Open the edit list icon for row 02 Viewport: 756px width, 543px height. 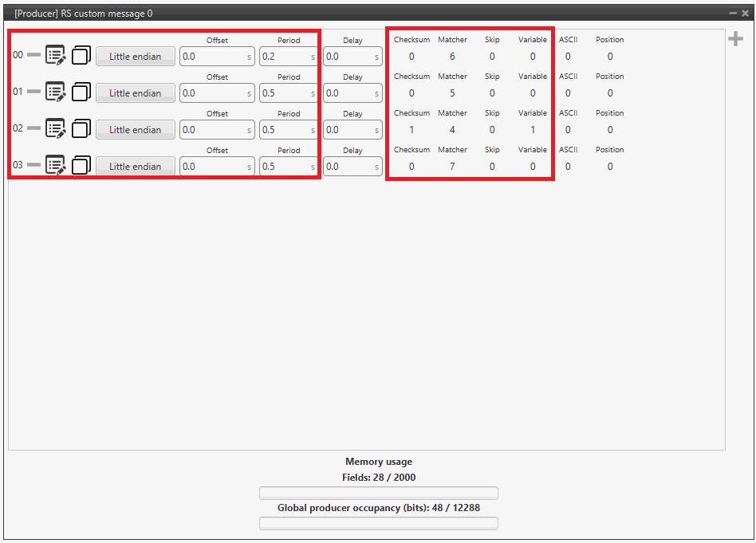pos(55,128)
